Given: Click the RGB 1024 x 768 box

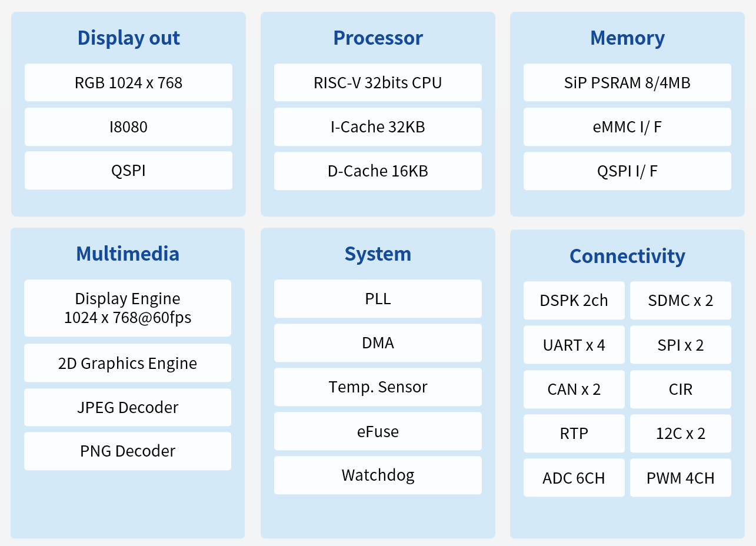Looking at the screenshot, I should pos(128,83).
